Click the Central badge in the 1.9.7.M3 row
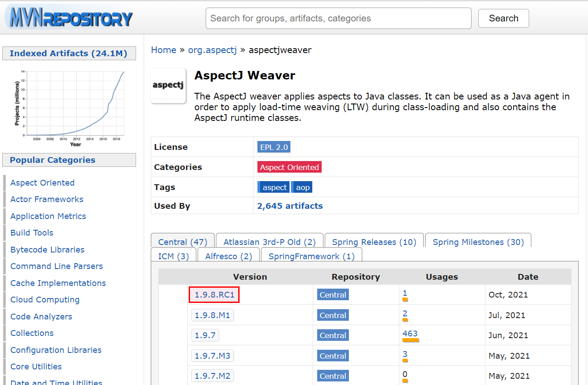 (x=333, y=356)
